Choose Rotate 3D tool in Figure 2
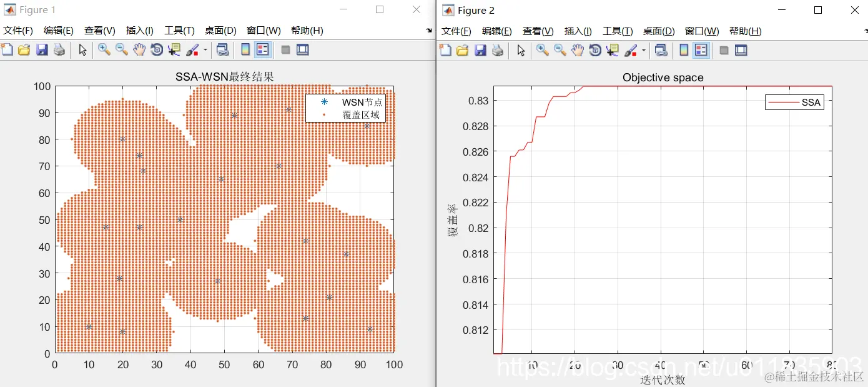Viewport: 868px width, 387px height. tap(595, 51)
